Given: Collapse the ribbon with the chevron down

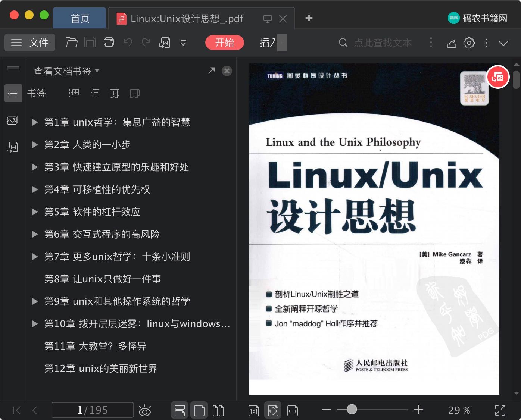Looking at the screenshot, I should coord(503,43).
